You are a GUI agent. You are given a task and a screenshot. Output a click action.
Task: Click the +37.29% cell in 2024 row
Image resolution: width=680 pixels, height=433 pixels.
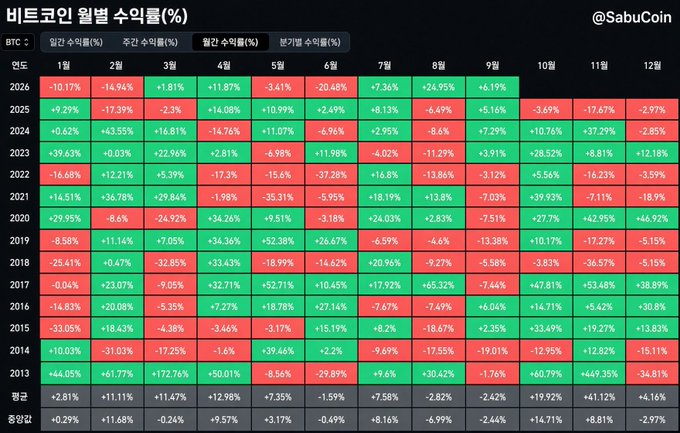pos(599,131)
